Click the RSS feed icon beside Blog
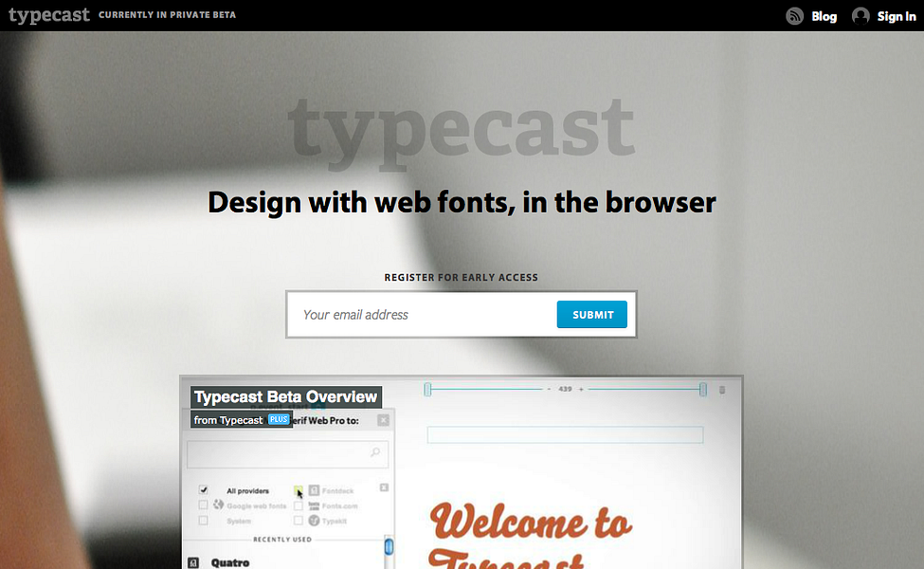 pyautogui.click(x=794, y=16)
